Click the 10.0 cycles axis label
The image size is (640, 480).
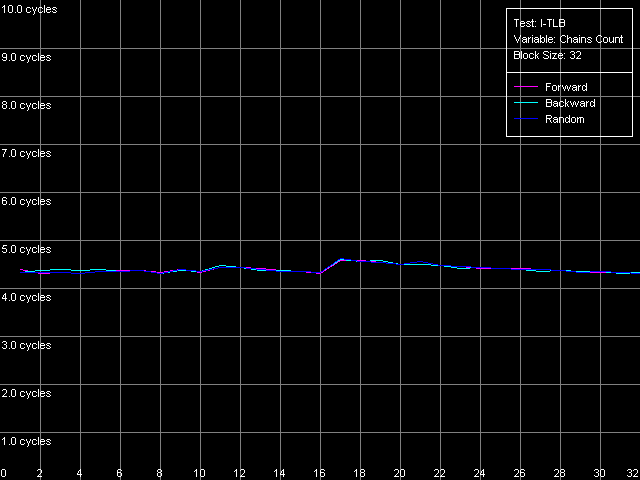coord(29,9)
